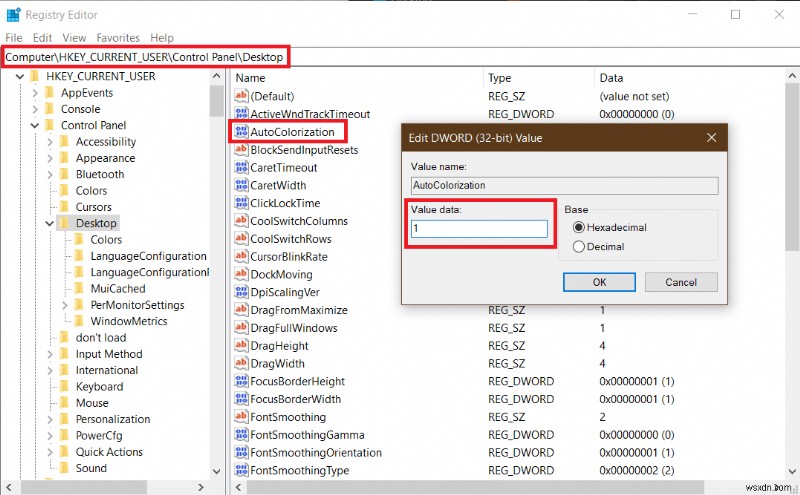Click the AutoColorization DWORD value icon

tap(241, 132)
